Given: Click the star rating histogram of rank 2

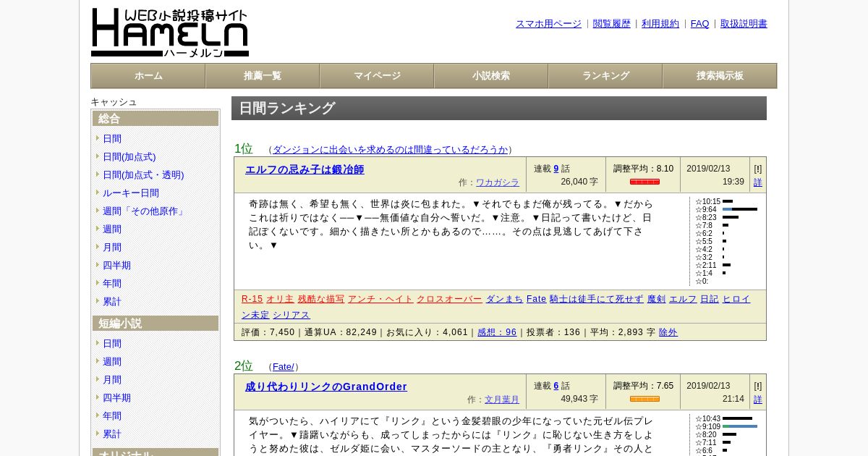Looking at the screenshot, I should [x=726, y=435].
